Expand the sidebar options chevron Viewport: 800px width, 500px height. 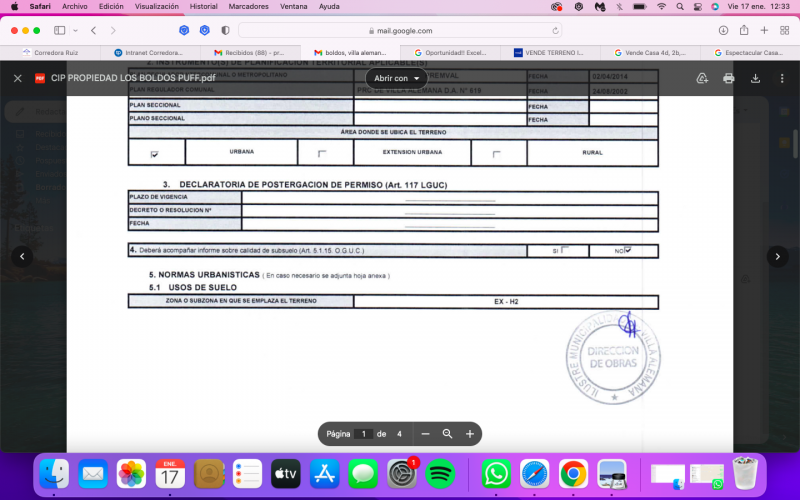[76, 31]
